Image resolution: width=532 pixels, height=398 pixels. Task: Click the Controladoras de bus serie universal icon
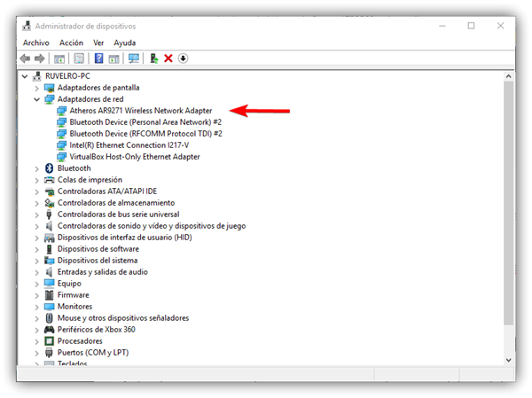[x=49, y=215]
